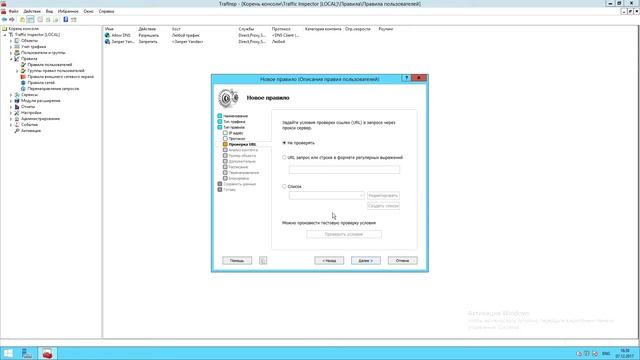The image size is (640, 360).
Task: Expand the Объекты tree node
Action: click(x=11, y=41)
